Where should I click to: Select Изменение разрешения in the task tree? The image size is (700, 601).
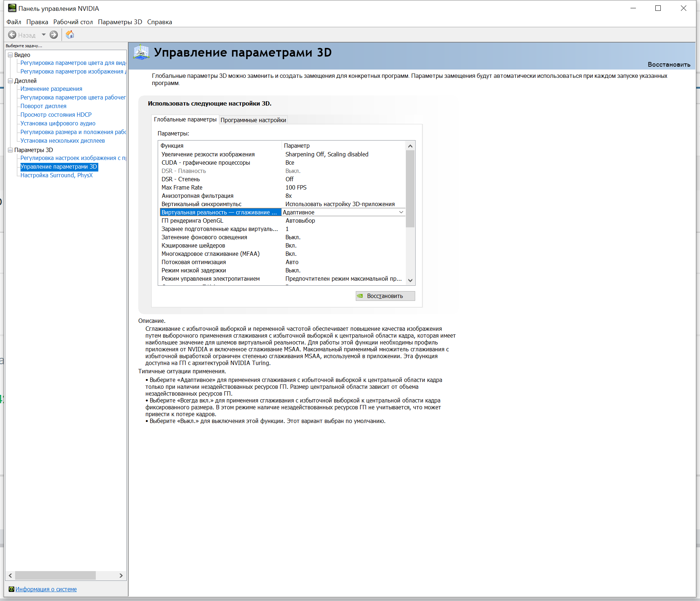pyautogui.click(x=51, y=89)
